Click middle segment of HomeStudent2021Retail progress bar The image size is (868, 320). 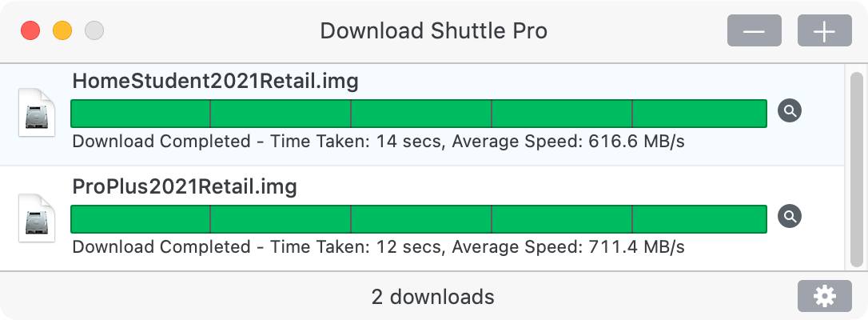(421, 114)
